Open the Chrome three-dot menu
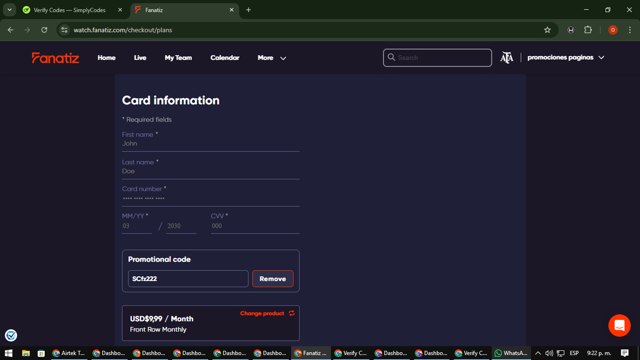 630,30
